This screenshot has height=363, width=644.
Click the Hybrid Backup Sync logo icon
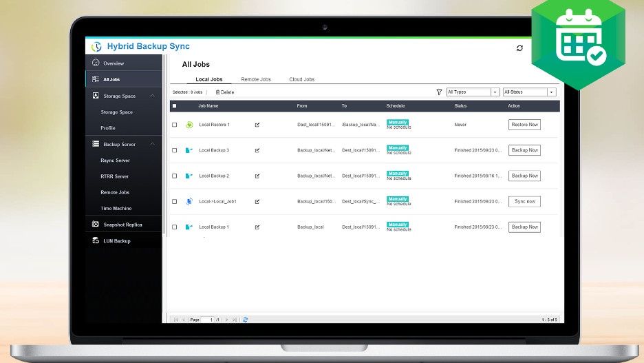(x=96, y=46)
